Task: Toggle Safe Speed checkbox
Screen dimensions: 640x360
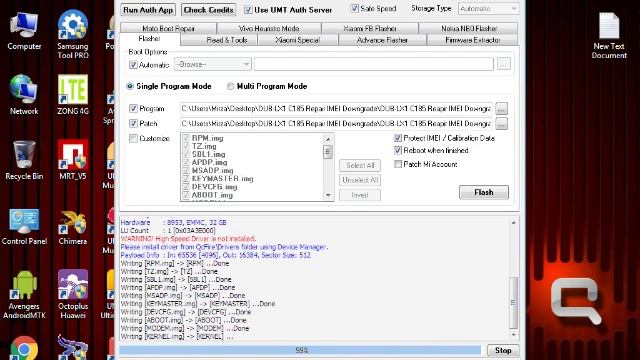Action: [355, 8]
